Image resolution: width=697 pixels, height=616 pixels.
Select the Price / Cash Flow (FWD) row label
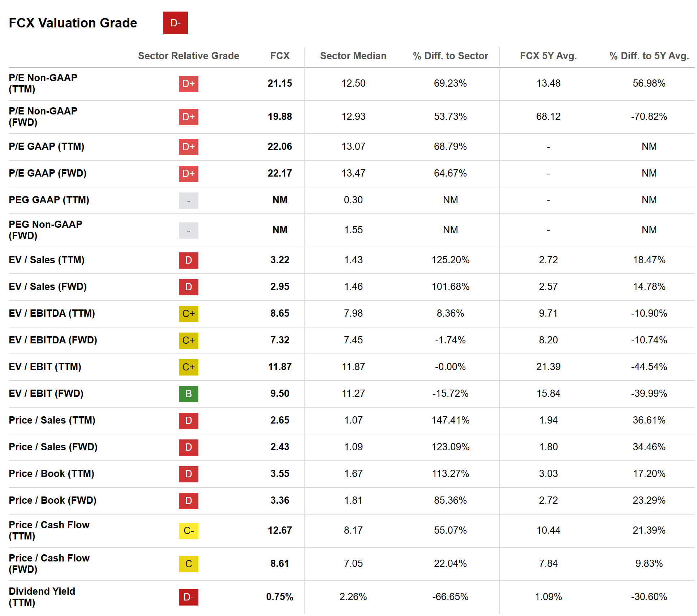pyautogui.click(x=49, y=564)
